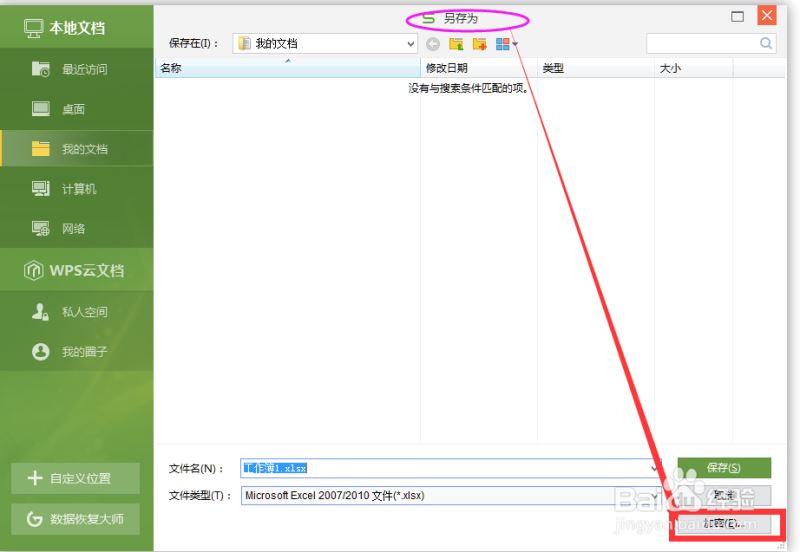This screenshot has height=552, width=800.
Task: Sort by 大小 column header
Action: point(694,68)
